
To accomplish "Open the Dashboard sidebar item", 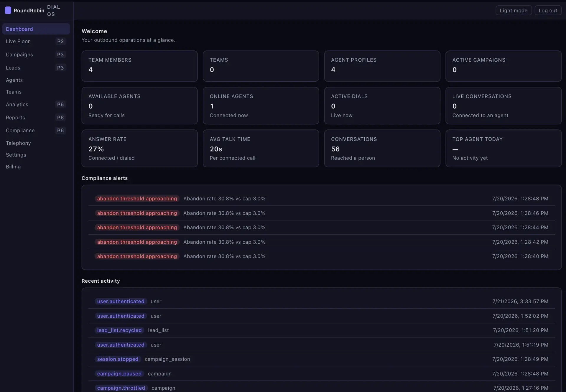I will click(36, 29).
